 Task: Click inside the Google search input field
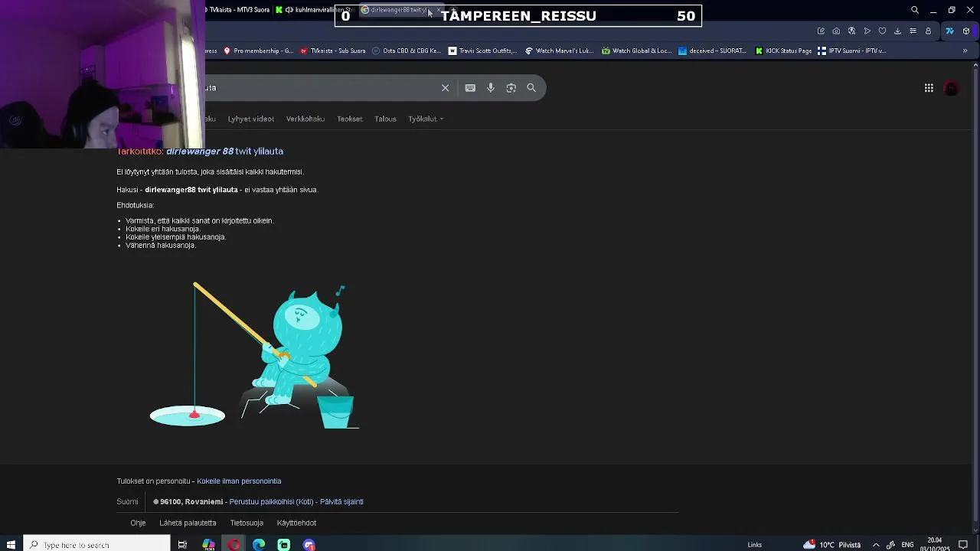(x=322, y=88)
